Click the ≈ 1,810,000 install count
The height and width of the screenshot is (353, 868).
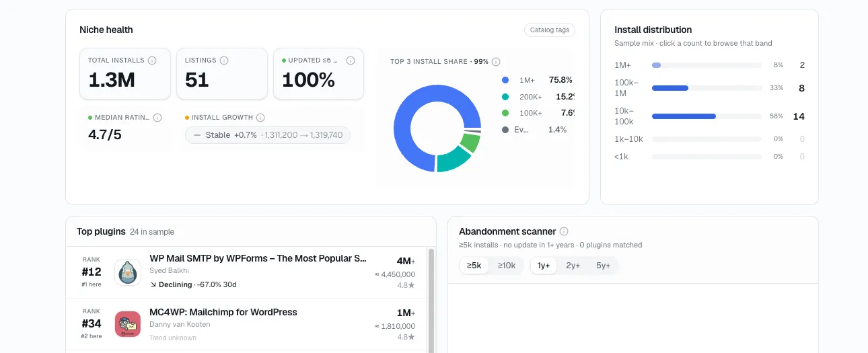(395, 326)
